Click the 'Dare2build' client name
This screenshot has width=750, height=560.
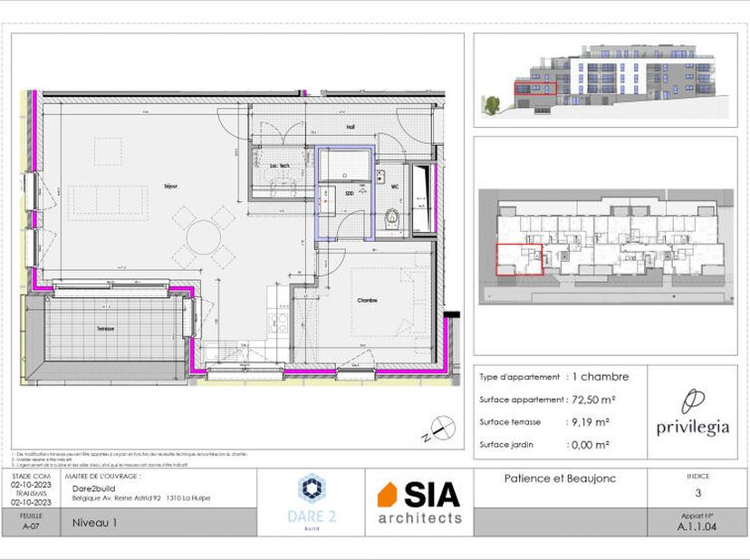(94, 488)
